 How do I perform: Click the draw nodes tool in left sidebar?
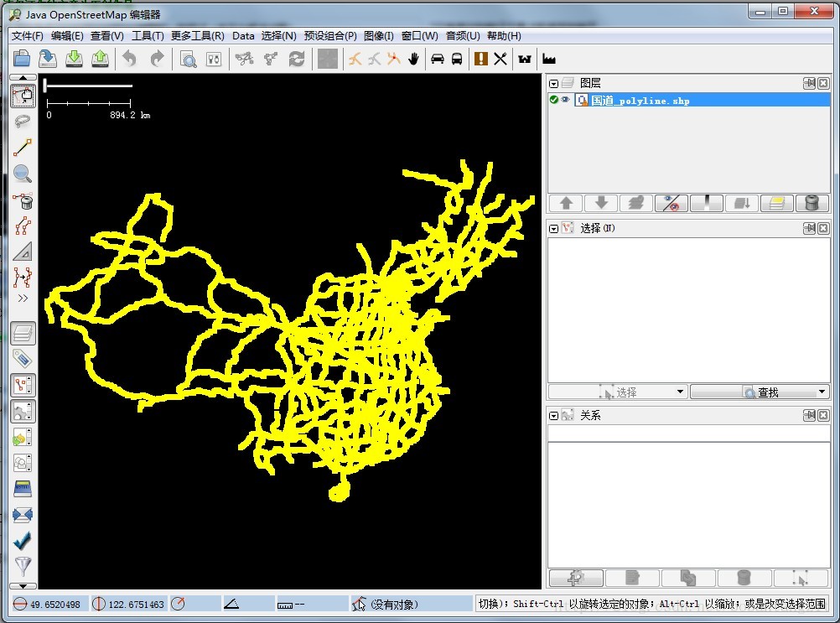(x=23, y=147)
